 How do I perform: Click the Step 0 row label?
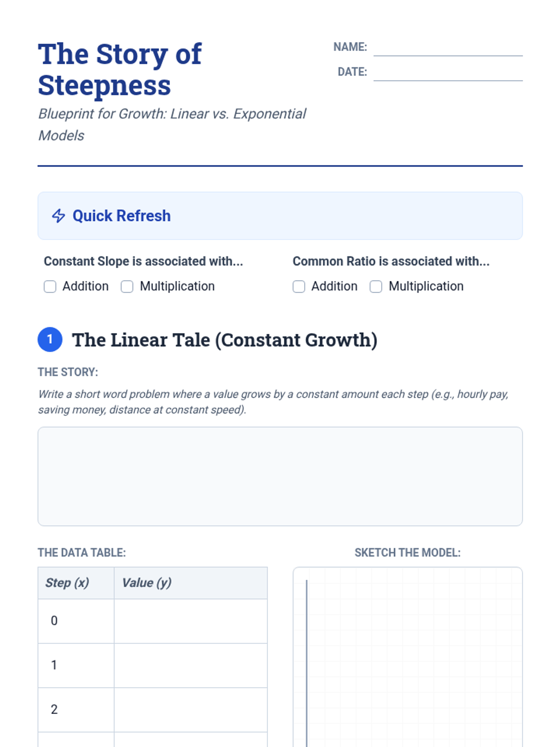54,621
